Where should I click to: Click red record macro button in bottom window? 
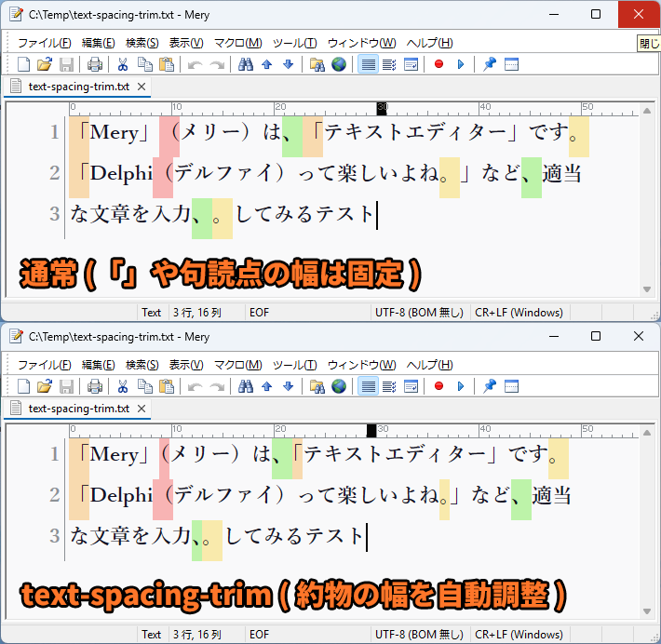[x=438, y=386]
